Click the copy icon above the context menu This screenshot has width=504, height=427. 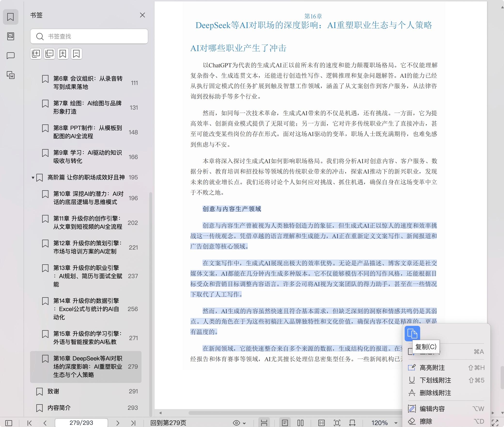coord(412,333)
